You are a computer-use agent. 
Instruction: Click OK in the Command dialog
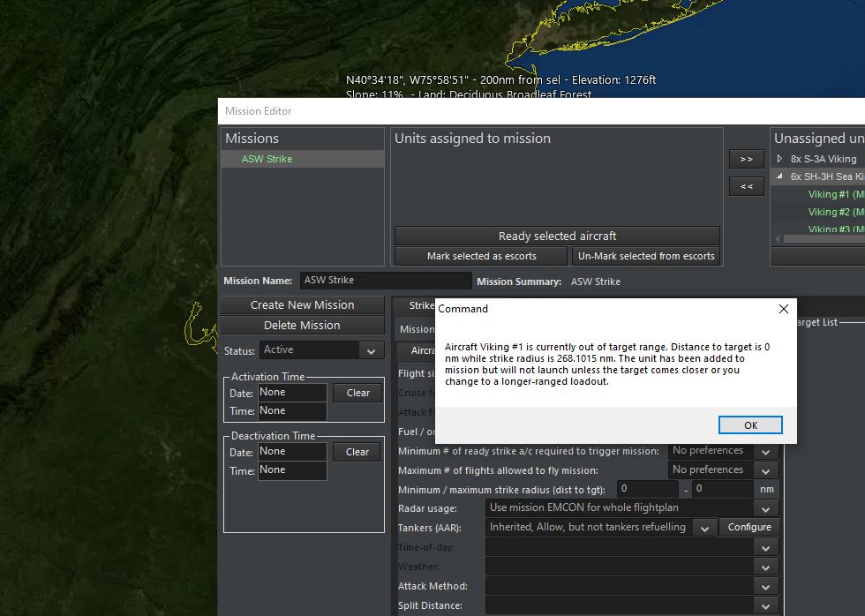click(x=750, y=425)
